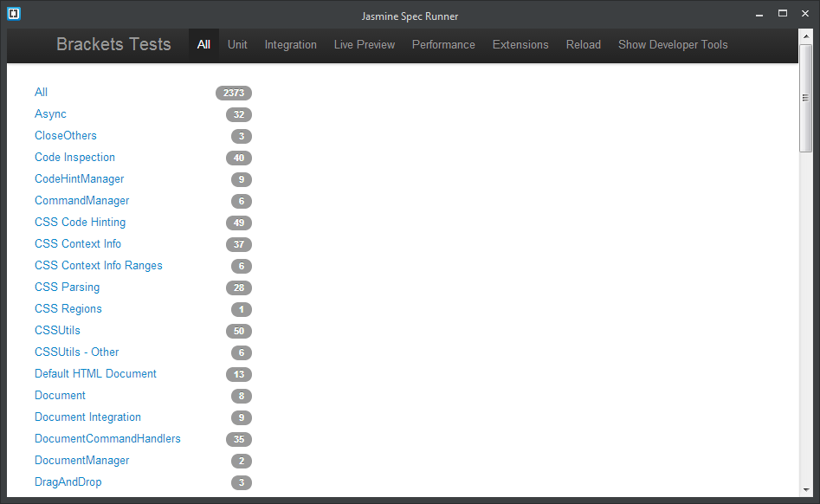The height and width of the screenshot is (504, 820).
Task: Click the 13 badge for Default HTML Document
Action: (x=239, y=374)
